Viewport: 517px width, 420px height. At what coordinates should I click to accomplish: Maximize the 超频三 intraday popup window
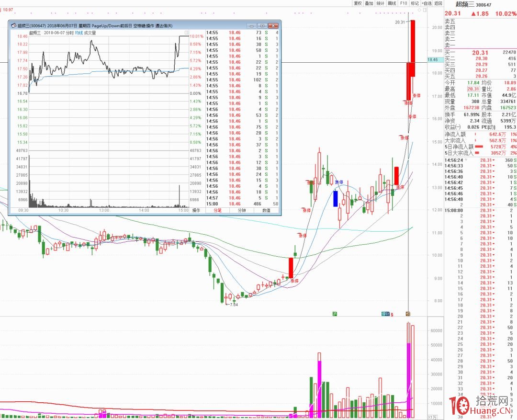point(262,25)
